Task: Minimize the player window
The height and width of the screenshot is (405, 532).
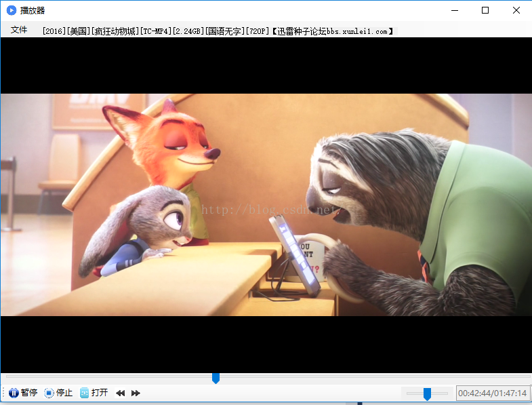Action: (x=455, y=10)
